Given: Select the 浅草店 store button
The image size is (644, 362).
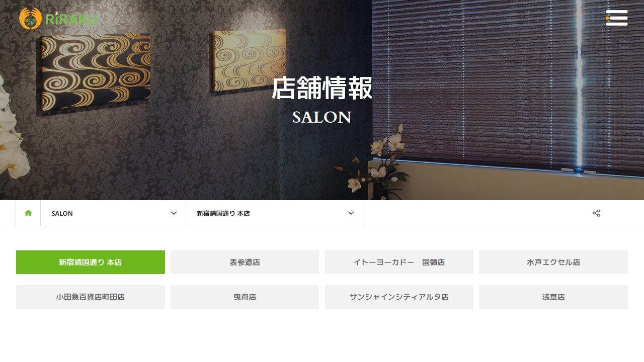Looking at the screenshot, I should pos(553,297).
